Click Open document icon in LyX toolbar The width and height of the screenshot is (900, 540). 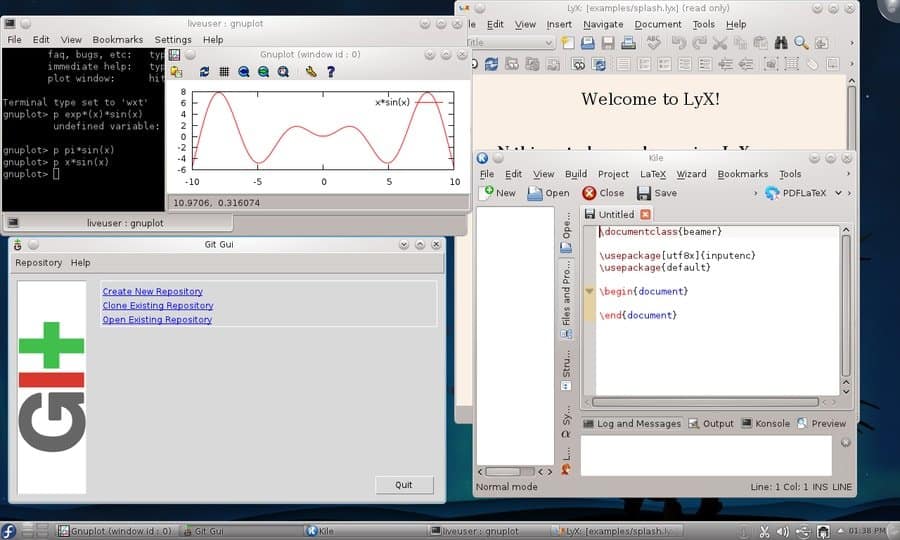click(x=587, y=42)
